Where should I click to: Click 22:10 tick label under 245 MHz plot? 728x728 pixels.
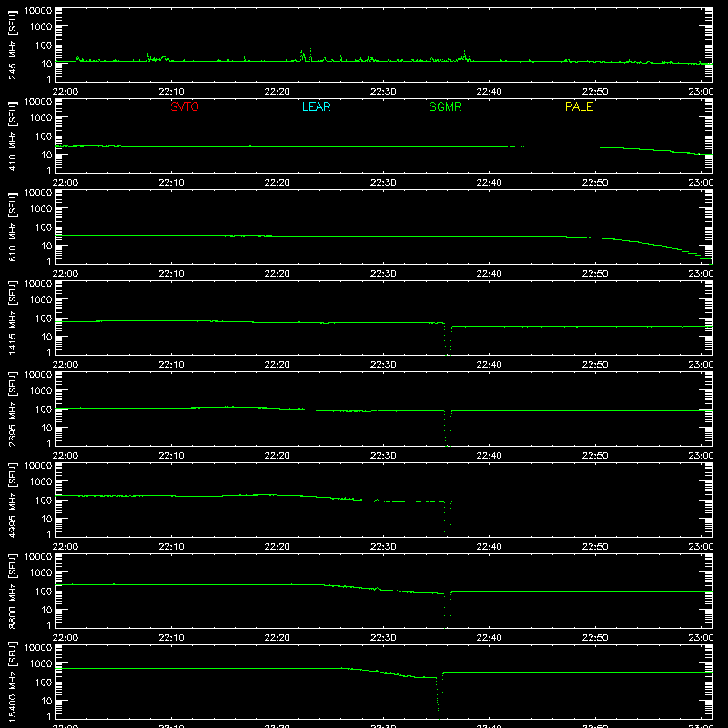point(171,92)
